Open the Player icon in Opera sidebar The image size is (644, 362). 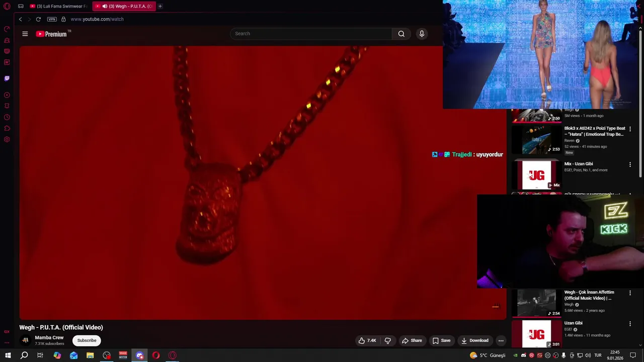coord(7,95)
